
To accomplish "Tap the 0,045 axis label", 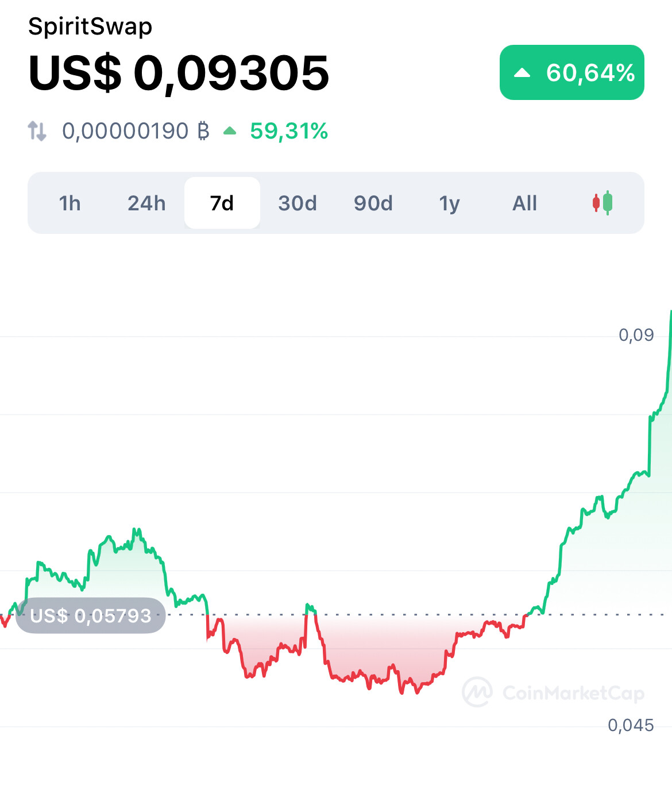I will click(x=631, y=725).
